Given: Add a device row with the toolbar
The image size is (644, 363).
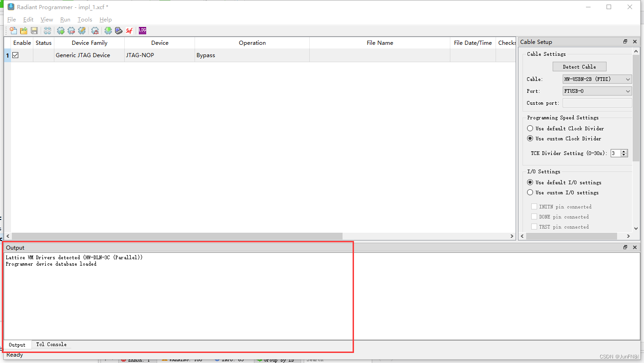Looking at the screenshot, I should [61, 31].
